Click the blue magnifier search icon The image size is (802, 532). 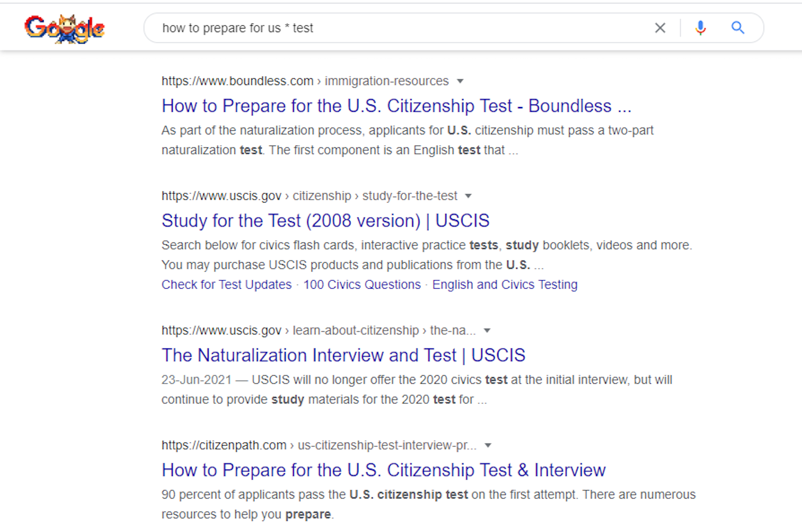tap(738, 28)
